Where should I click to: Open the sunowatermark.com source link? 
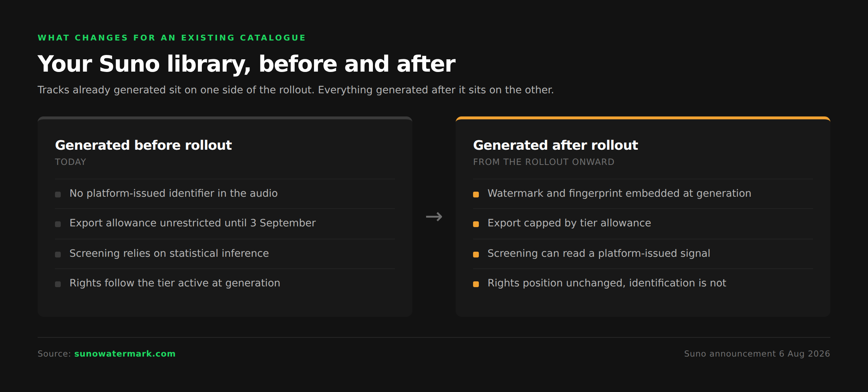pos(125,354)
